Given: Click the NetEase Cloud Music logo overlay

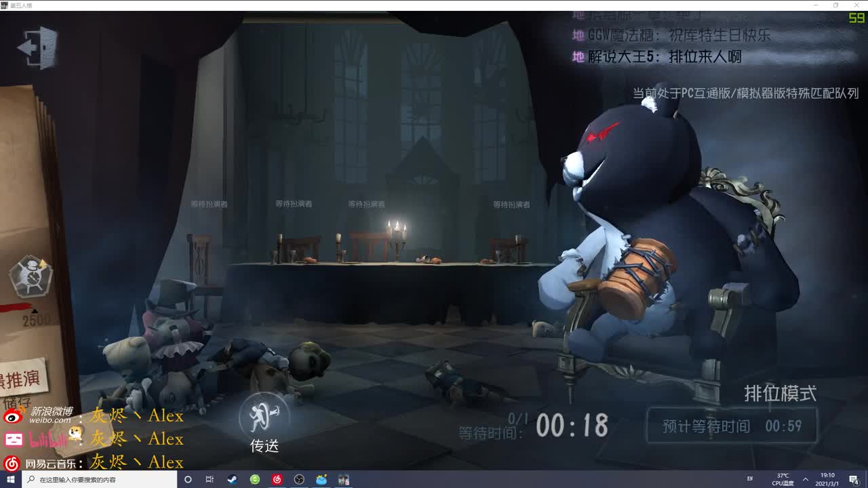Looking at the screenshot, I should (13, 463).
